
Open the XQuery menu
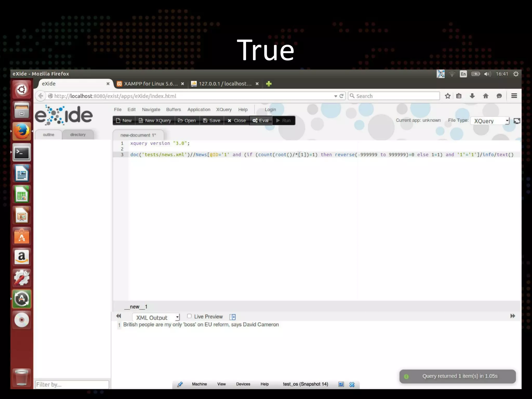coord(224,110)
